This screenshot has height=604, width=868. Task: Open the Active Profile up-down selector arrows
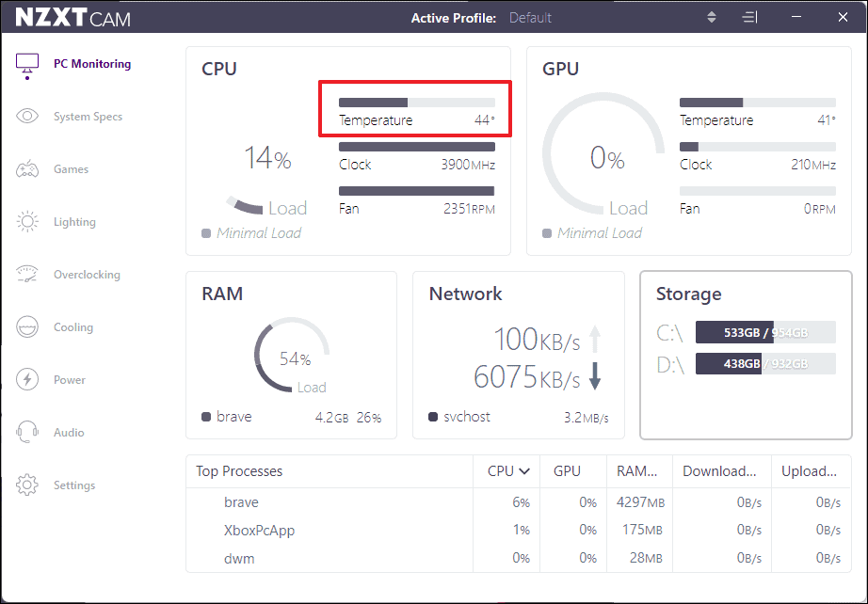point(712,17)
